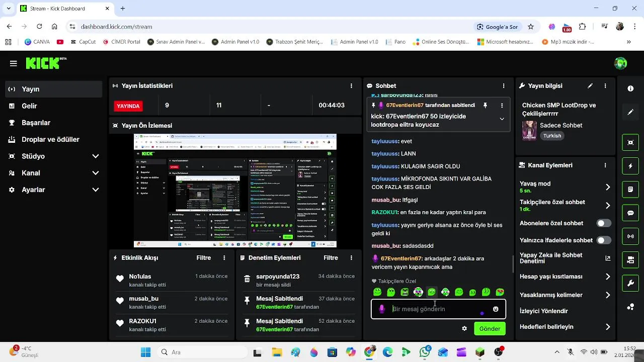Open Hedefleri belirleyin arrow
644x362 pixels.
608,327
